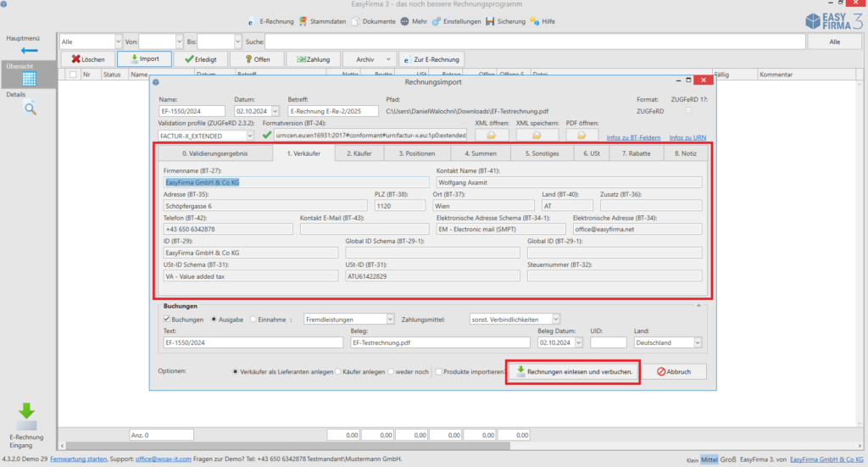Open the Datum dropdown in Rechnungsimport
868x467 pixels.
point(275,111)
